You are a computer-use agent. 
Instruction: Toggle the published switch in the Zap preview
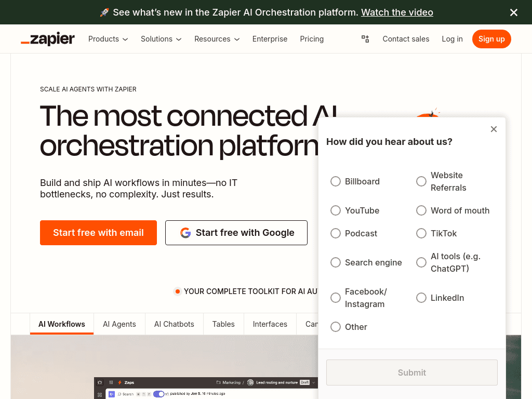tap(159, 394)
